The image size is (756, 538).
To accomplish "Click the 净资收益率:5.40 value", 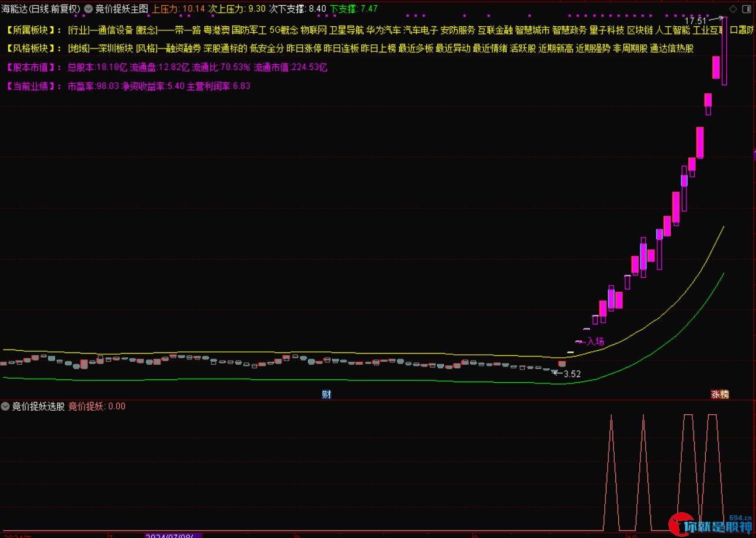I will 153,86.
